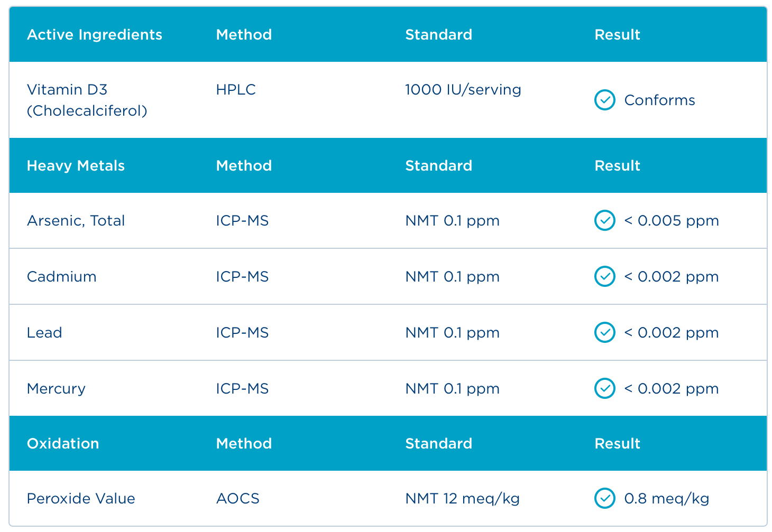Click the Mercury result checkmark icon
The image size is (772, 532).
(x=604, y=388)
